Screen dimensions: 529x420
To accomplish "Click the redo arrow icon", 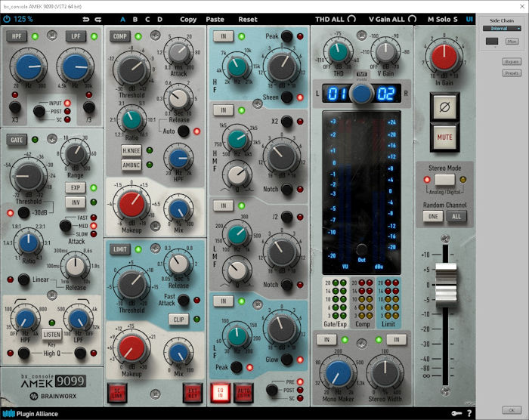I will (98, 20).
